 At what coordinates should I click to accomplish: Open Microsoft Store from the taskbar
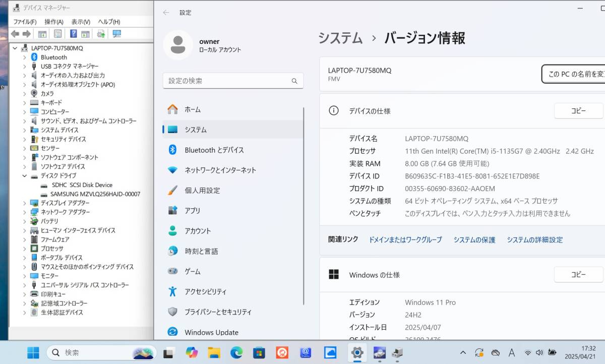259,353
